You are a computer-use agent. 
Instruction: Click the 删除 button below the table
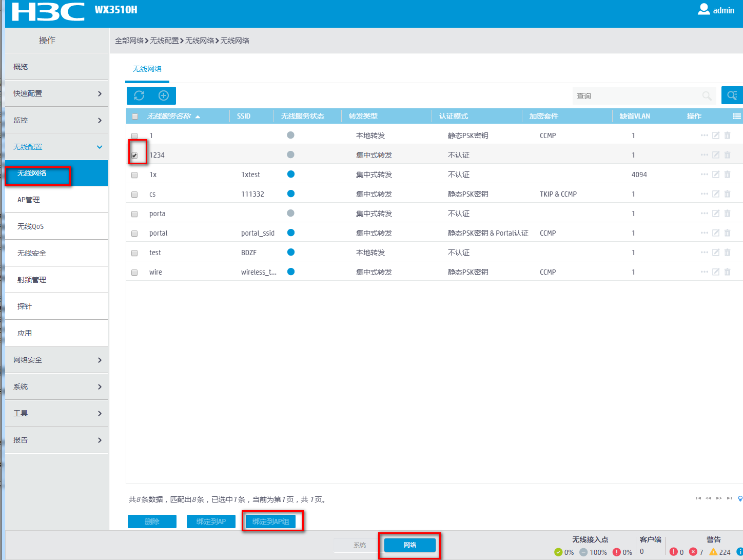point(152,522)
